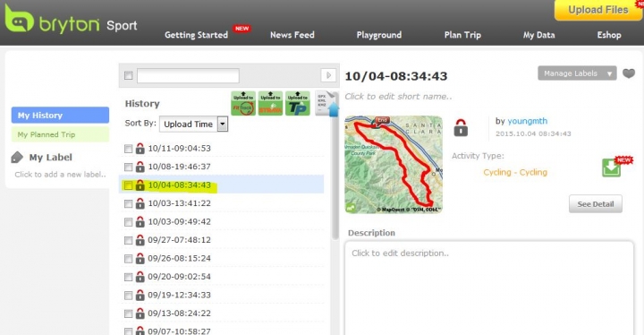Check the 10/03-13:41:22 entry box
Screen dimensions: 644x335
pos(129,203)
